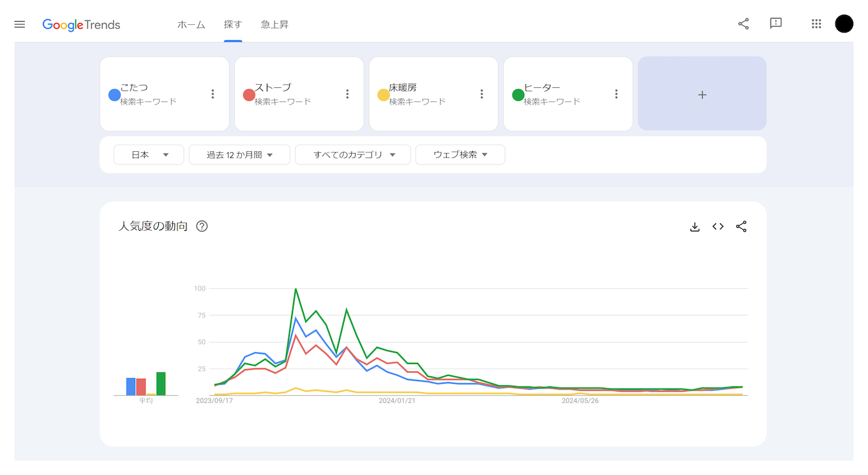Open the Google apps grid
Image resolution: width=868 pixels, height=475 pixels.
(x=816, y=24)
